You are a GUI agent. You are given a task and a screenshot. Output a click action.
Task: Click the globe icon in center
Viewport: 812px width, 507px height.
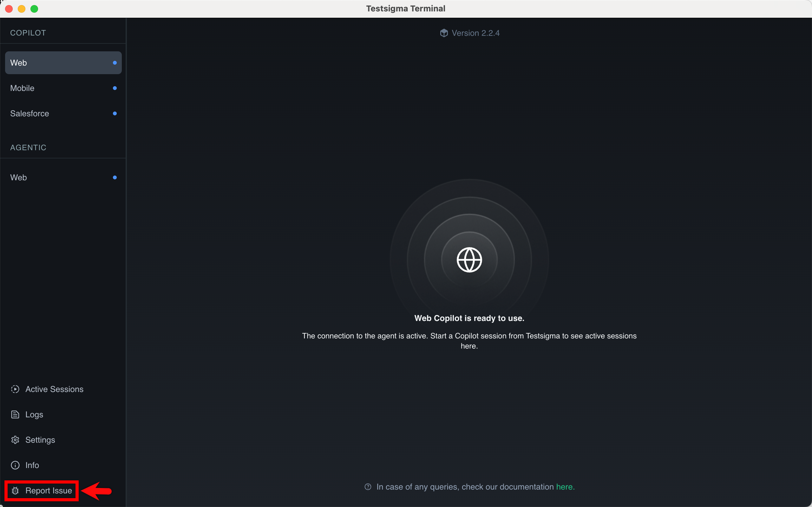pos(469,260)
